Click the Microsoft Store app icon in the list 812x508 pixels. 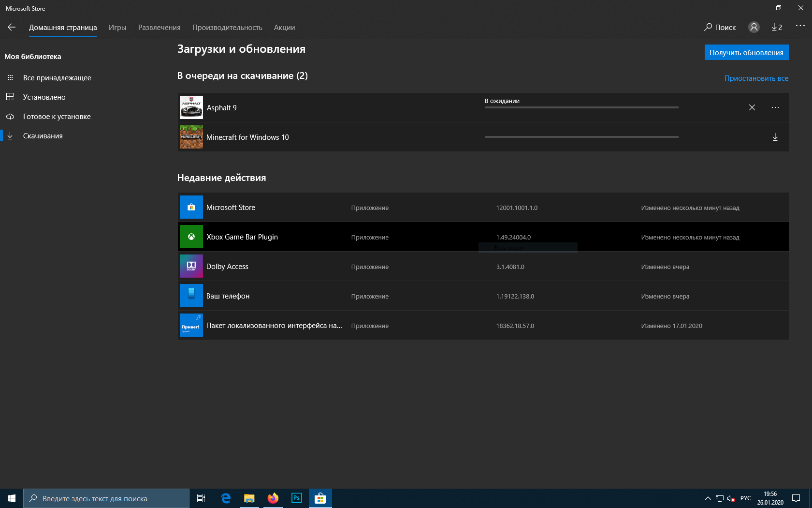(191, 207)
